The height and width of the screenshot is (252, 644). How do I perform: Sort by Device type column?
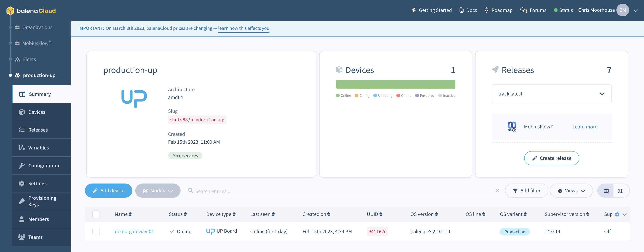(x=221, y=214)
